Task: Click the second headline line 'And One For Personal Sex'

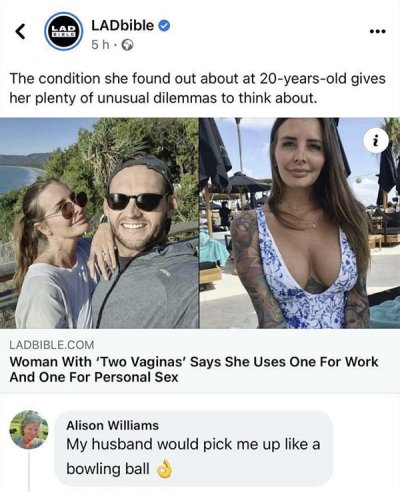Action: click(94, 377)
